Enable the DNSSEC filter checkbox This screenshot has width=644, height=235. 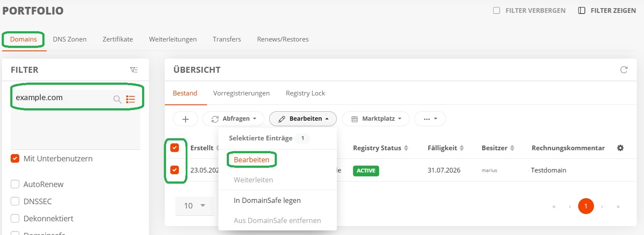coord(15,201)
